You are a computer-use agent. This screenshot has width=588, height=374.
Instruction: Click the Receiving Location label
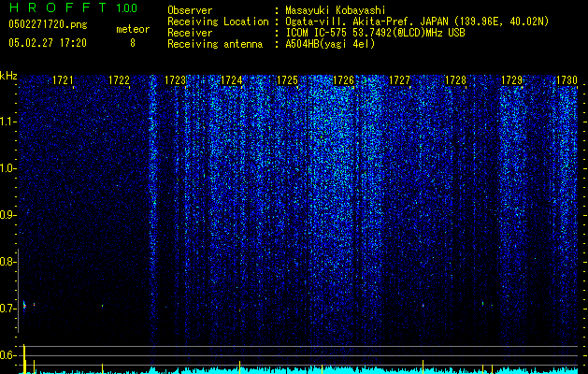point(218,22)
